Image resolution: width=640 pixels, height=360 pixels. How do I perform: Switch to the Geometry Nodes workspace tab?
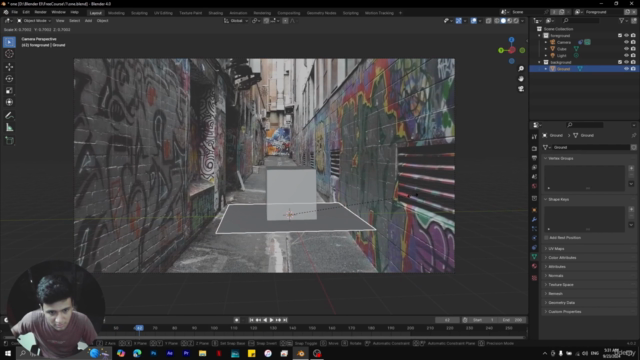coord(322,13)
